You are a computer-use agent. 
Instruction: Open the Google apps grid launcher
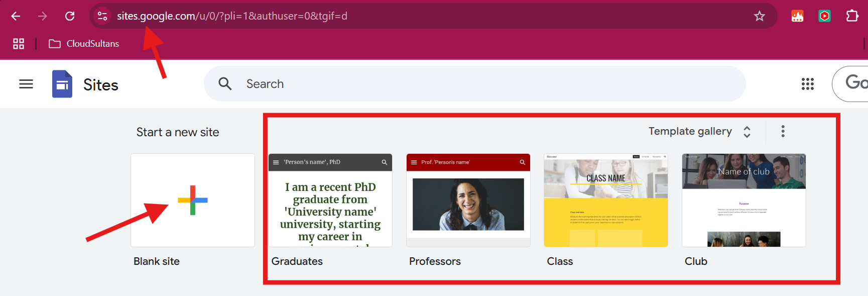point(807,84)
